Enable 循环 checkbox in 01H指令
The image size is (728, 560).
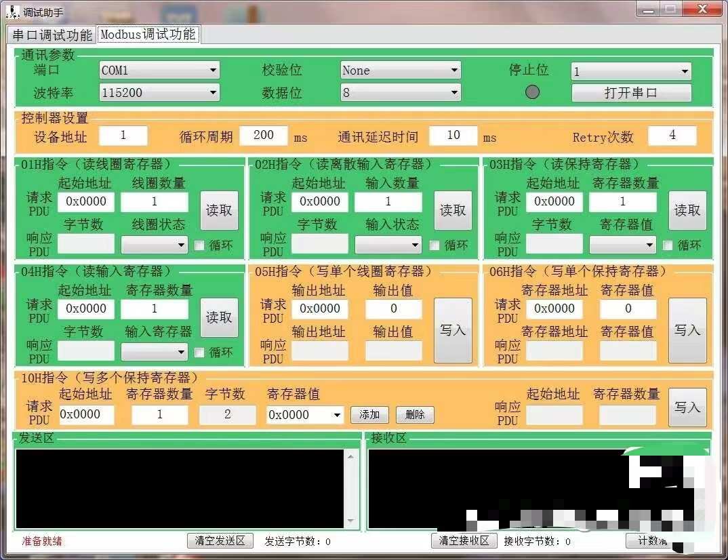200,245
